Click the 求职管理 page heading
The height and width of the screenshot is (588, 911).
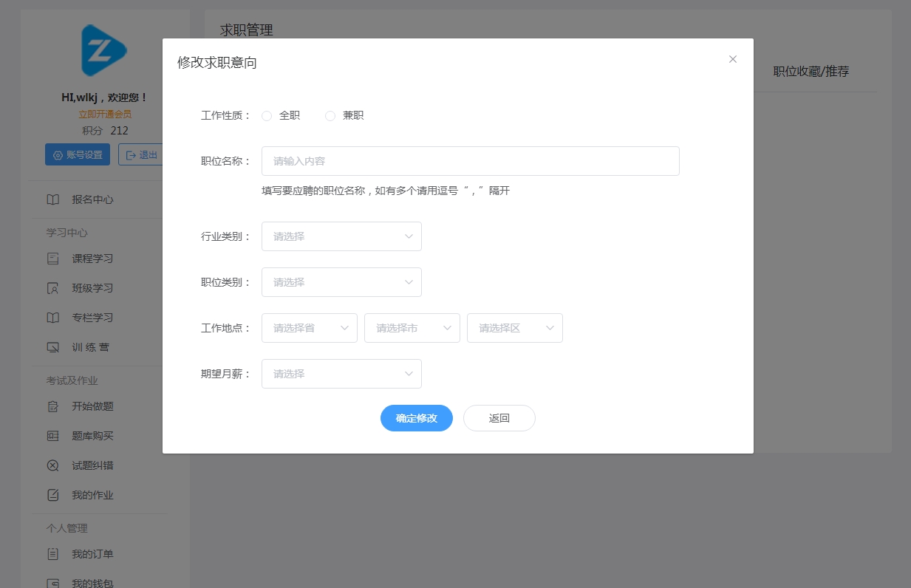(247, 30)
